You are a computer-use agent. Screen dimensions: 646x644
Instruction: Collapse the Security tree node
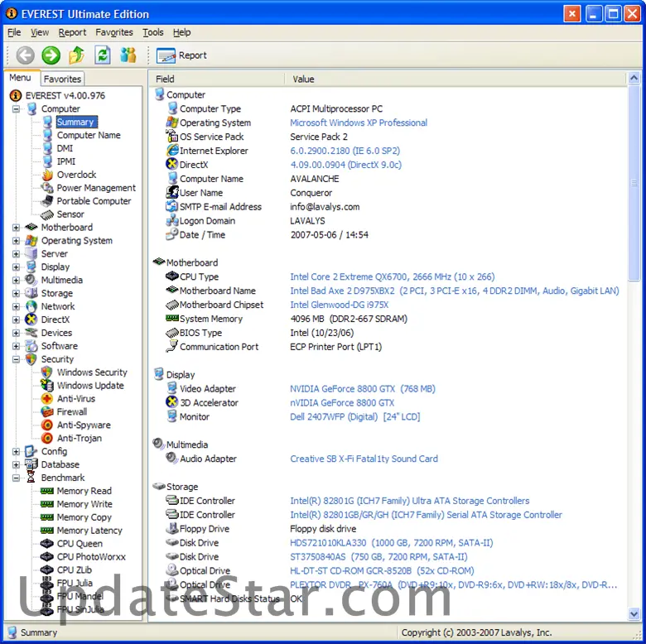click(x=16, y=359)
